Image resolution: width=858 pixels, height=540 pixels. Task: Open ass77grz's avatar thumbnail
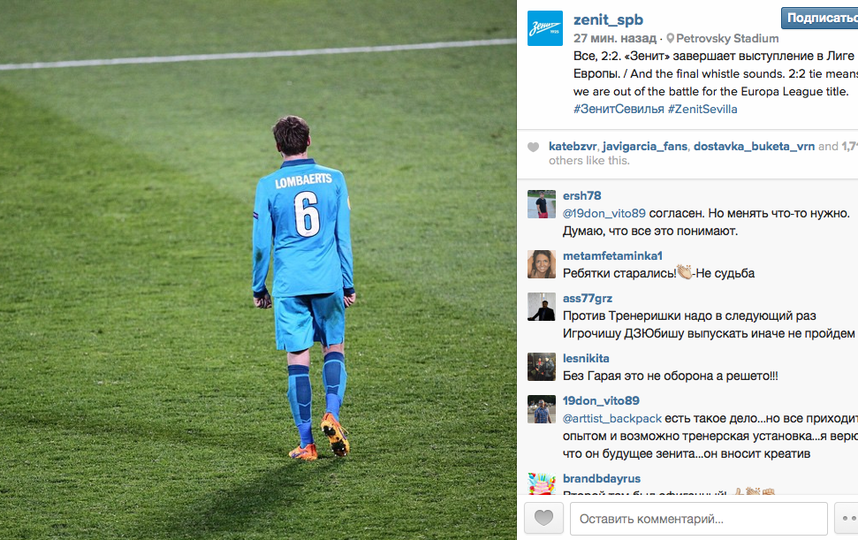(541, 306)
